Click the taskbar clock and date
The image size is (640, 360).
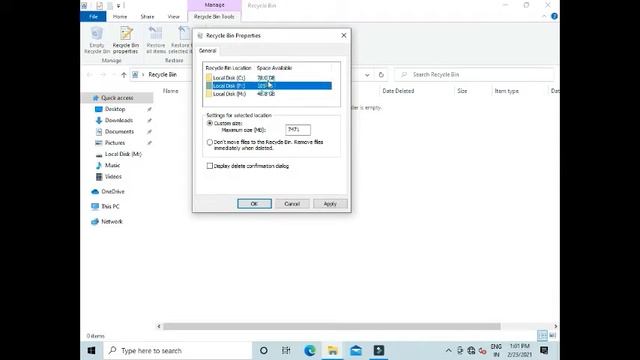pyautogui.click(x=519, y=351)
